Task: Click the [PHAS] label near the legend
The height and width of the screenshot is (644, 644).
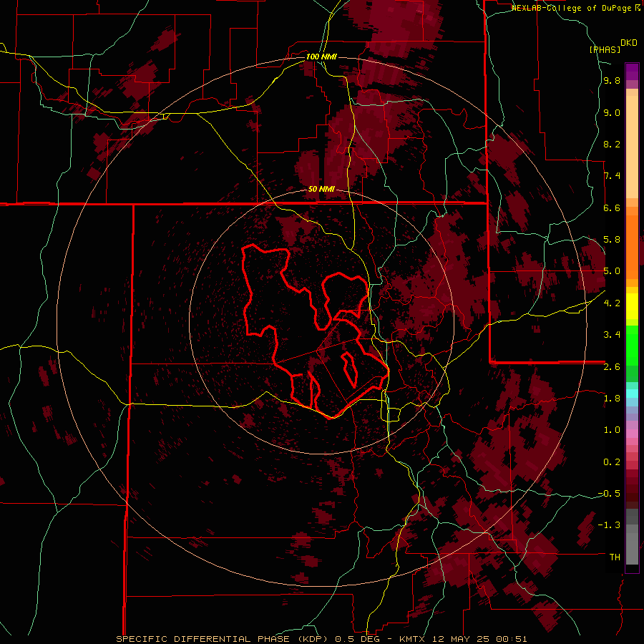Action: 605,49
